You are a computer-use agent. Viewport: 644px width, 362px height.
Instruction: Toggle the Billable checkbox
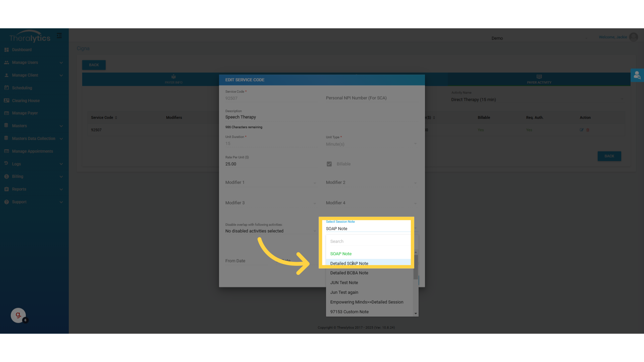pyautogui.click(x=329, y=164)
